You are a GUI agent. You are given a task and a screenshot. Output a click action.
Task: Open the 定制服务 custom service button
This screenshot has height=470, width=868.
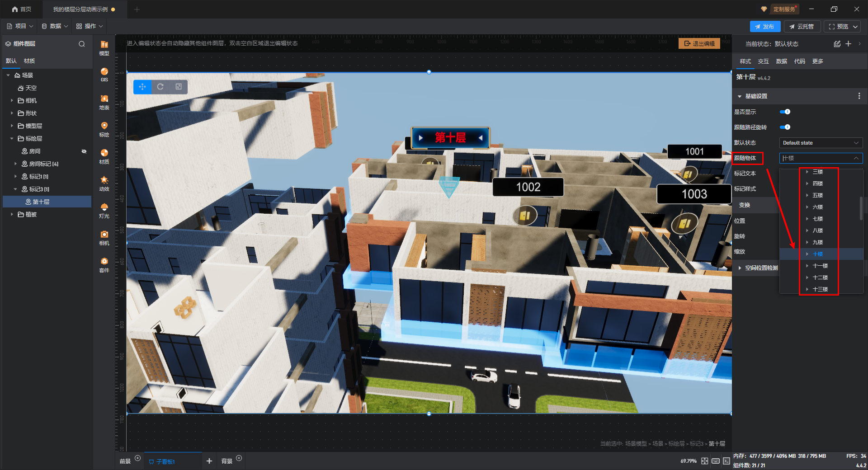(784, 9)
